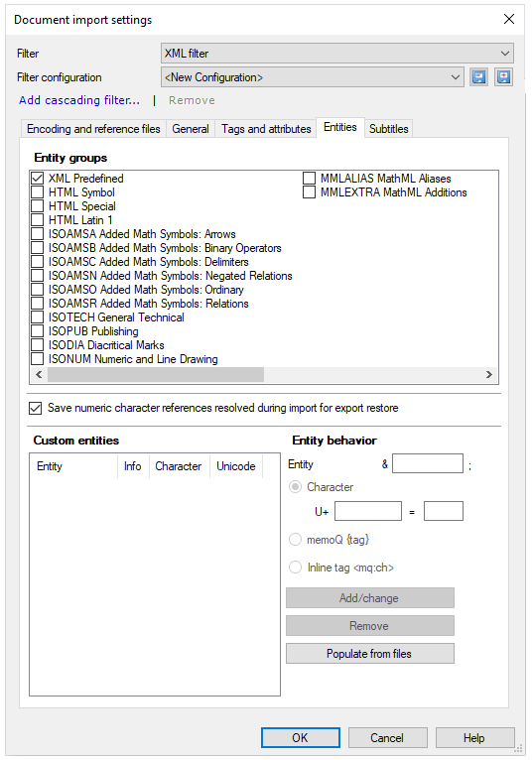Click Add cascading filter link
The height and width of the screenshot is (760, 532).
pyautogui.click(x=79, y=100)
